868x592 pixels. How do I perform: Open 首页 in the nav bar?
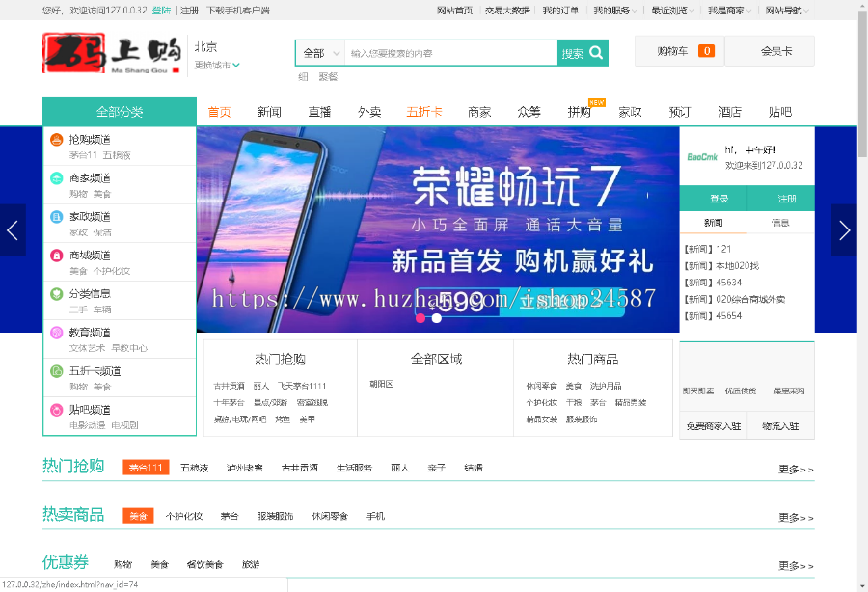(219, 112)
